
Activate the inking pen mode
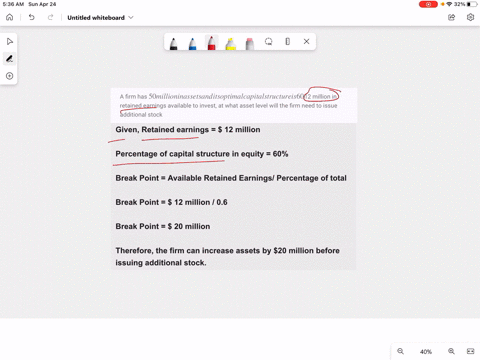[x=10, y=59]
